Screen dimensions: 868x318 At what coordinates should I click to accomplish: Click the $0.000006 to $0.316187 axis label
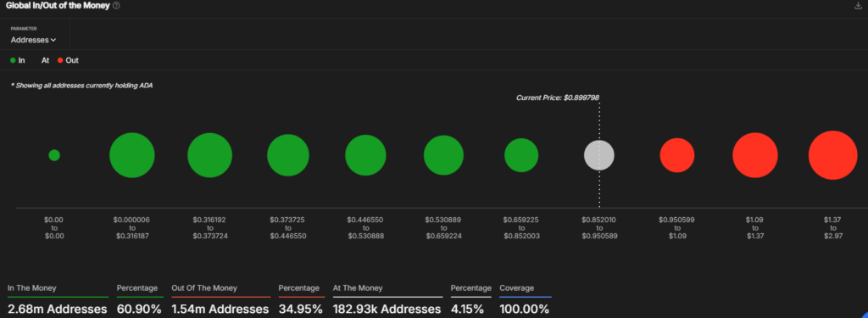pos(131,228)
